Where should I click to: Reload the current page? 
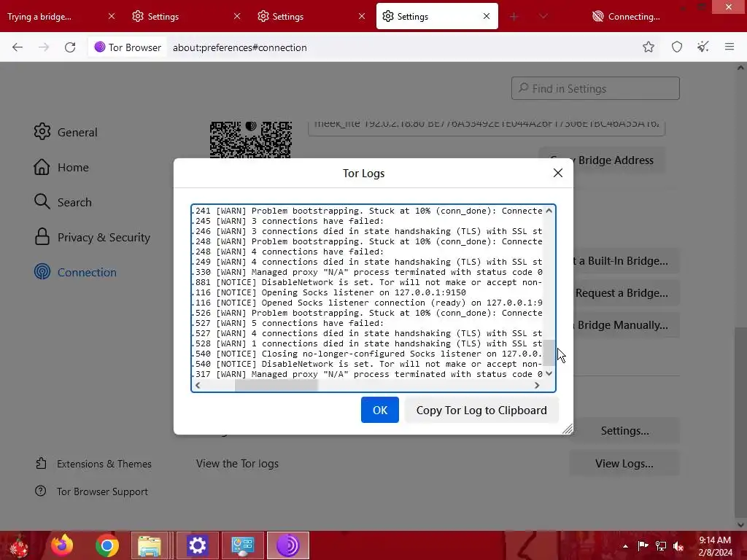(x=70, y=47)
